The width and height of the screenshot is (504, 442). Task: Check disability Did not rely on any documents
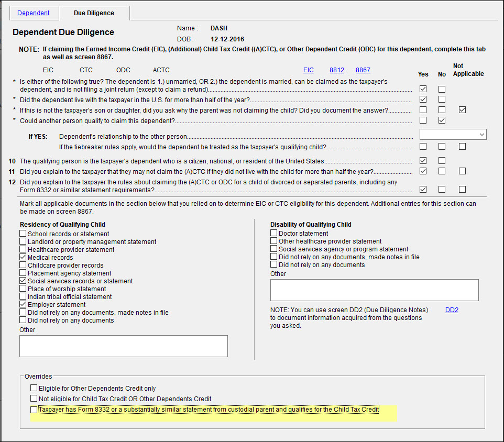[274, 264]
